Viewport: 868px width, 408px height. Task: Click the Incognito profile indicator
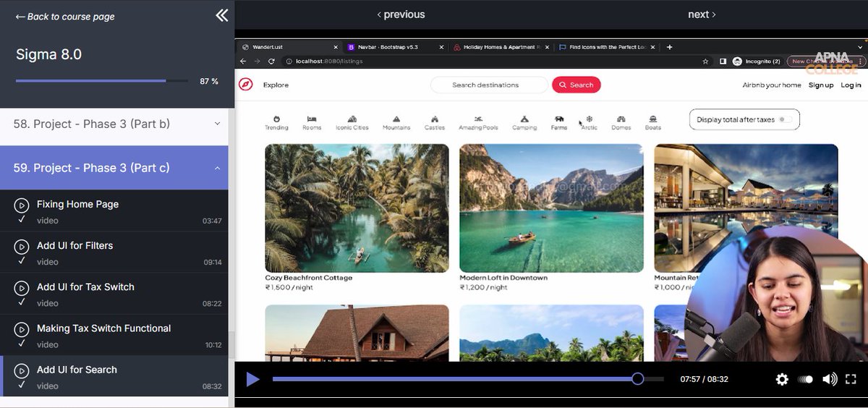click(757, 61)
